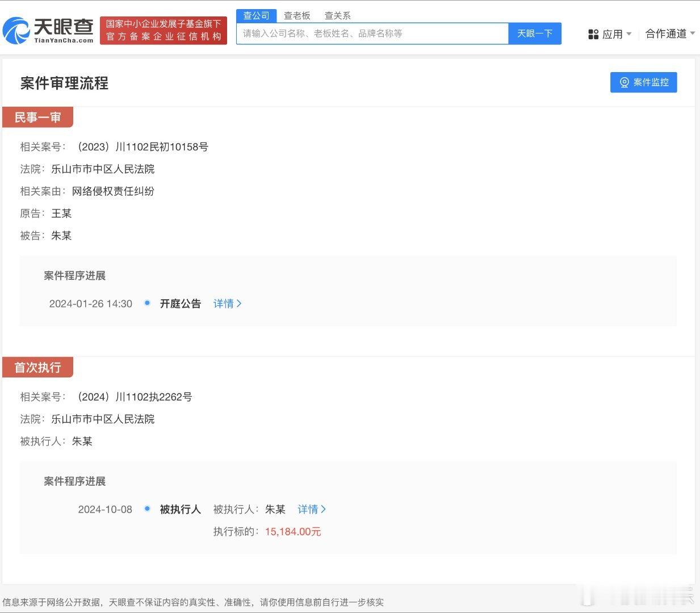Click the apps grid icon beside 应用
Screen dimensions: 700x613
click(593, 34)
